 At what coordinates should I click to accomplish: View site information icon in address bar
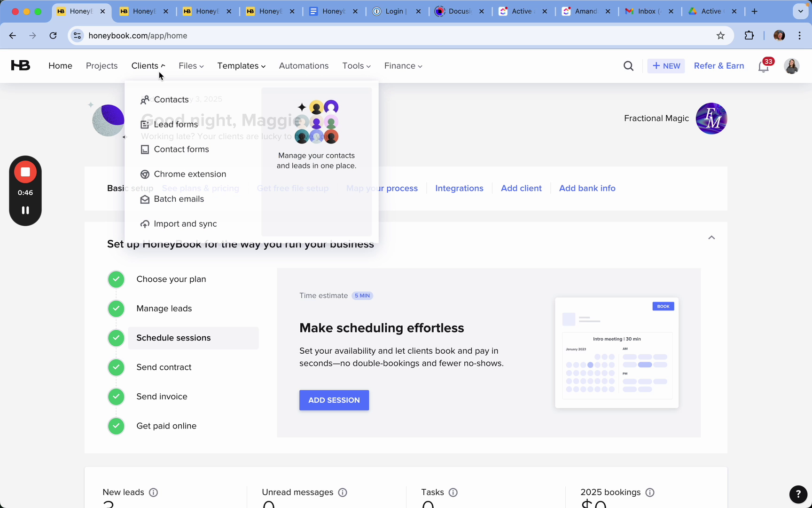[x=78, y=36]
